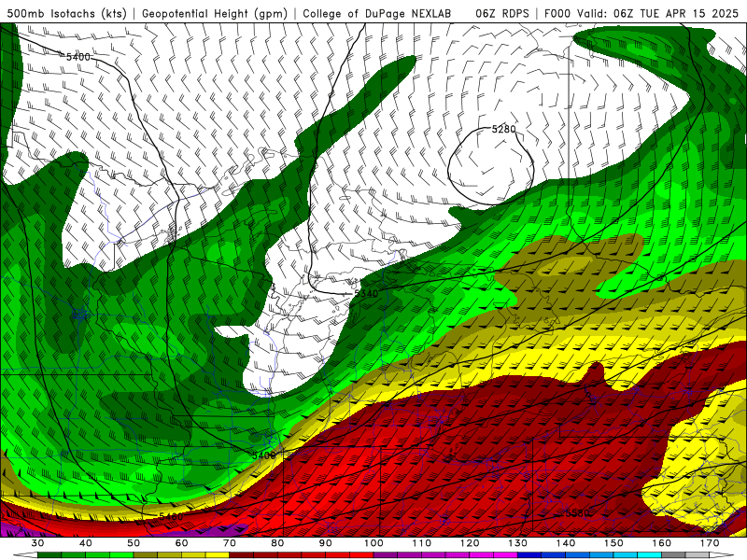This screenshot has width=747, height=560.
Task: Click the 5280 contour label on the closed low
Action: 503,129
